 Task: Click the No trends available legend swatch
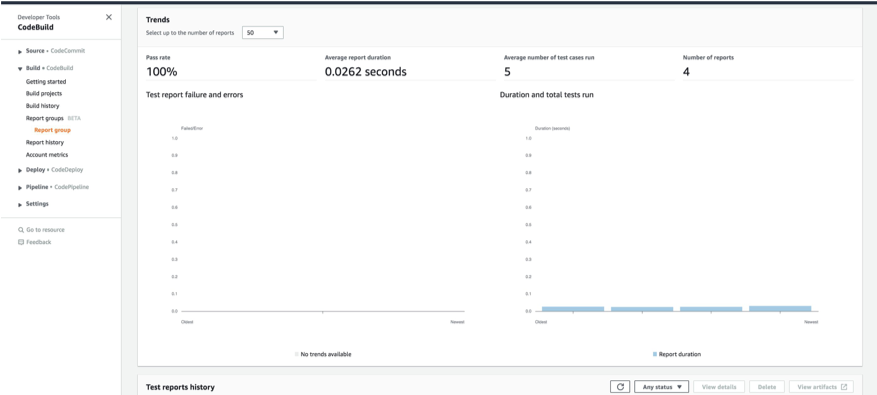point(297,354)
